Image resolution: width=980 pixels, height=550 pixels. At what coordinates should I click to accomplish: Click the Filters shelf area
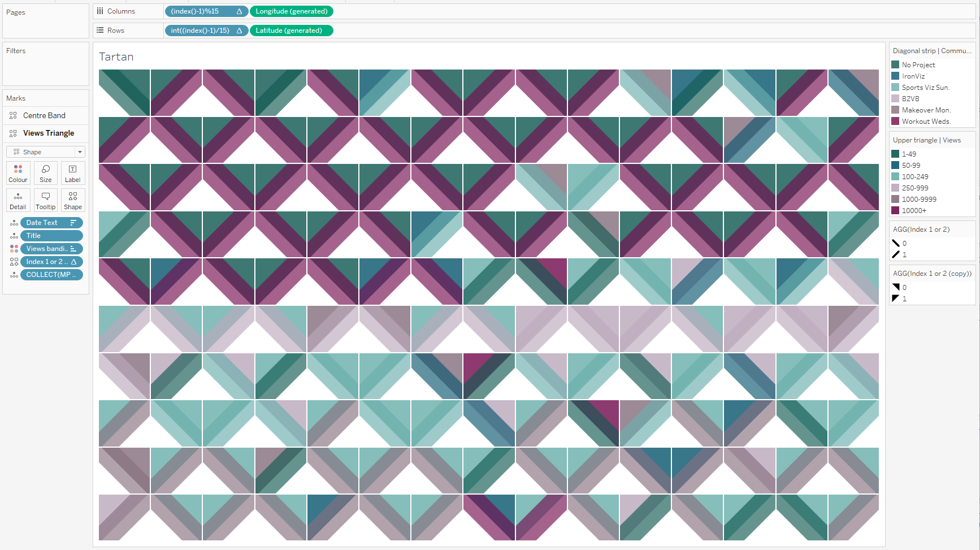[46, 64]
